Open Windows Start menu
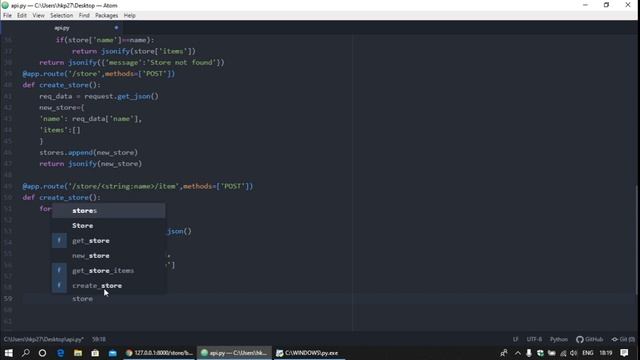 9,353
